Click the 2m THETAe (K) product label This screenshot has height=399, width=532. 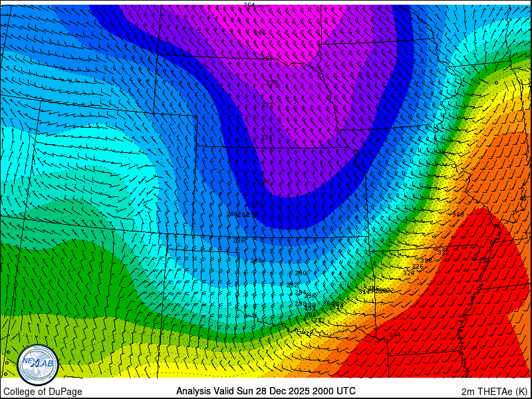[x=495, y=392]
